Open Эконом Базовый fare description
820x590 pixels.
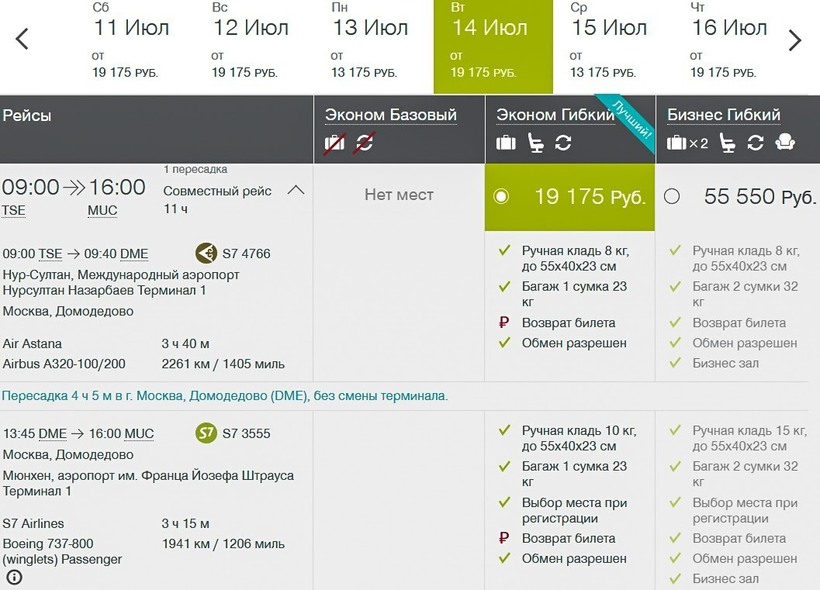point(392,115)
